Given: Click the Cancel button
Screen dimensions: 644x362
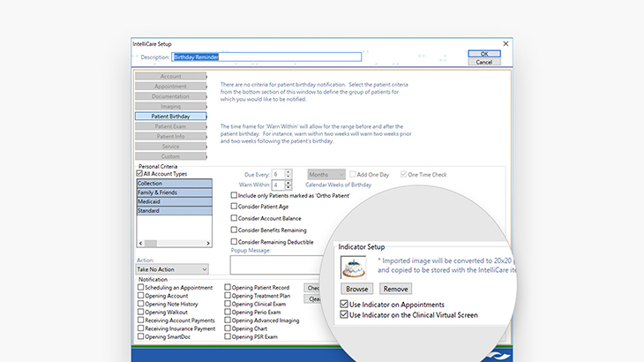Looking at the screenshot, I should [x=484, y=62].
